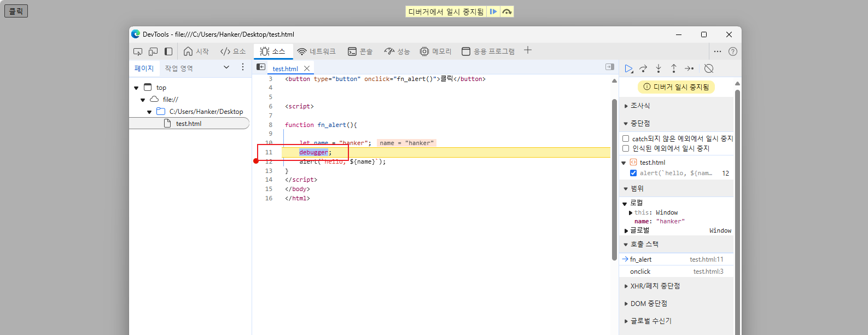Open the navigator three-dot menu
This screenshot has width=868, height=335.
[x=243, y=67]
